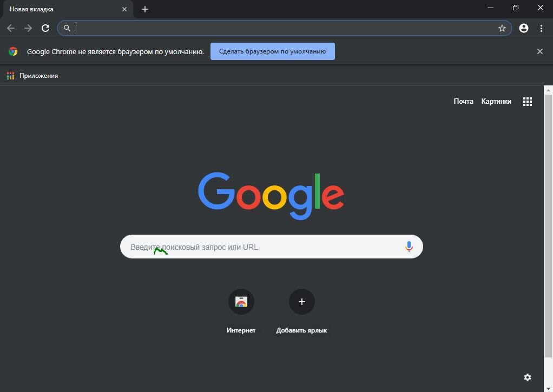This screenshot has width=553, height=392.
Task: Open the Почта link
Action: coord(463,102)
